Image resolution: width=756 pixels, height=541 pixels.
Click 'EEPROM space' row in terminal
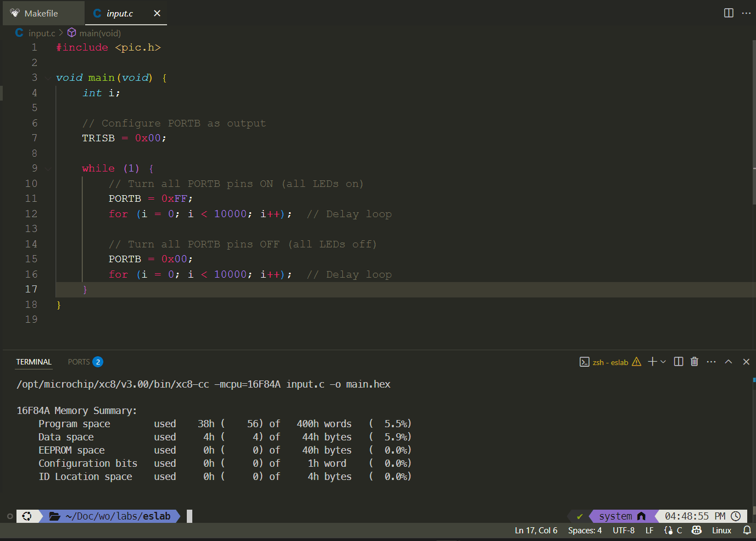[225, 450]
